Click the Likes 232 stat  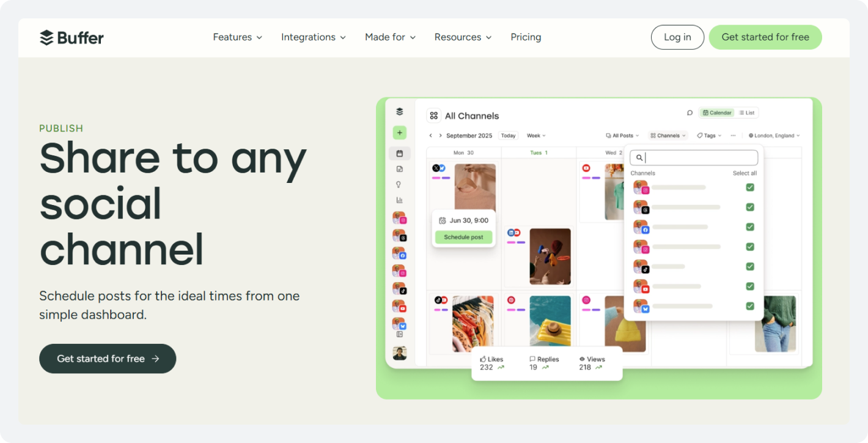point(492,363)
